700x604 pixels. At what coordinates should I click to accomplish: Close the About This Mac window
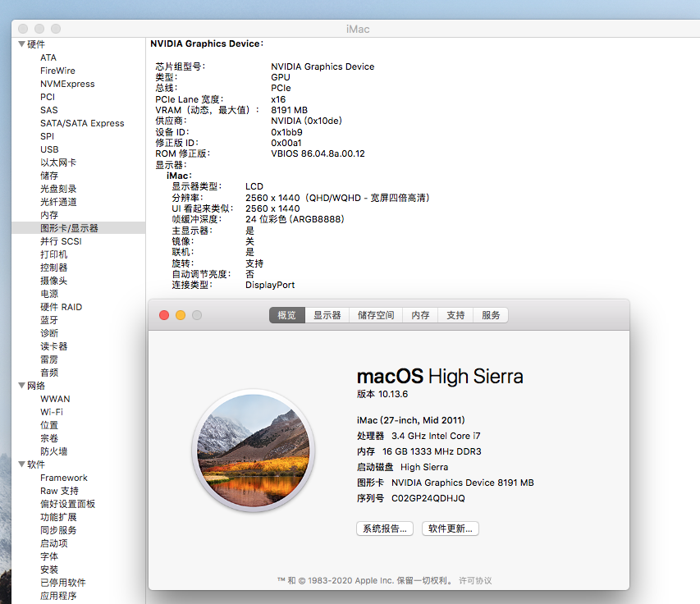(164, 315)
